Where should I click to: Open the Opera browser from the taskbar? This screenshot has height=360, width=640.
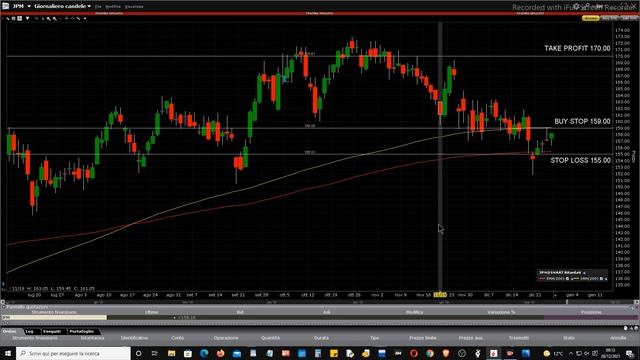[x=414, y=353]
